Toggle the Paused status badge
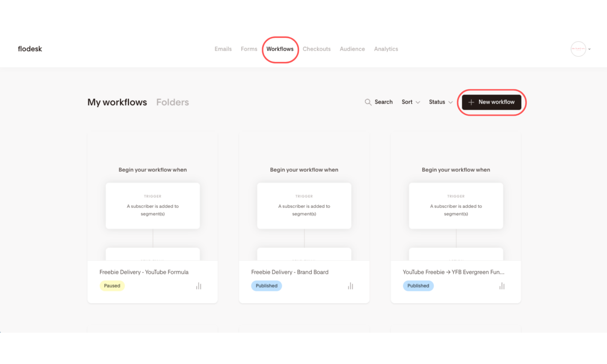The height and width of the screenshot is (364, 607). 112,286
